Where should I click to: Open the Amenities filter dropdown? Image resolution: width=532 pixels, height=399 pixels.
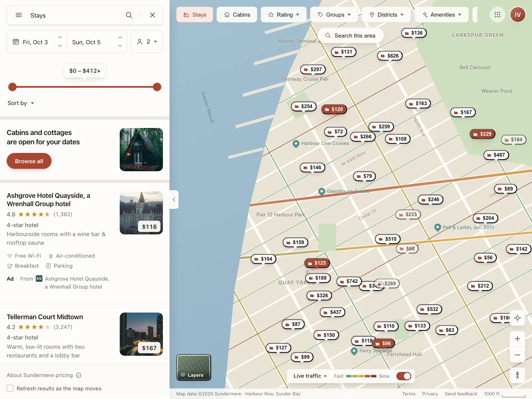pyautogui.click(x=442, y=15)
